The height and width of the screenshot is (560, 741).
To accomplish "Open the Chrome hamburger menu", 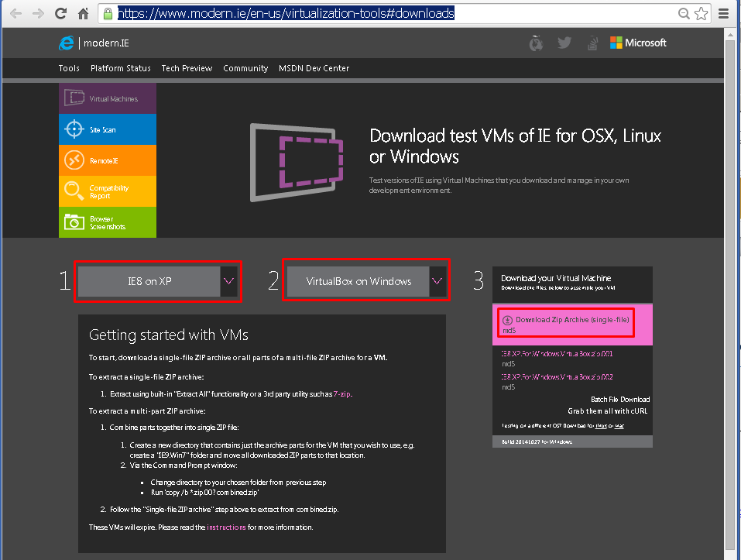I will click(723, 13).
